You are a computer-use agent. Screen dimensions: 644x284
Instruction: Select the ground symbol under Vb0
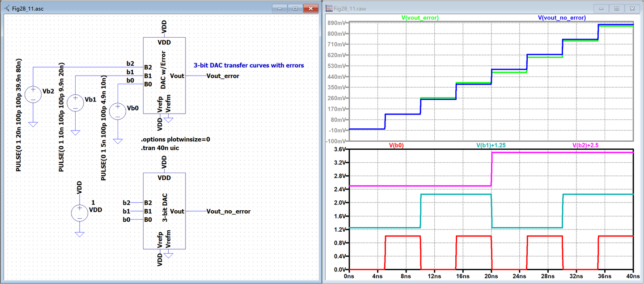coord(118,141)
